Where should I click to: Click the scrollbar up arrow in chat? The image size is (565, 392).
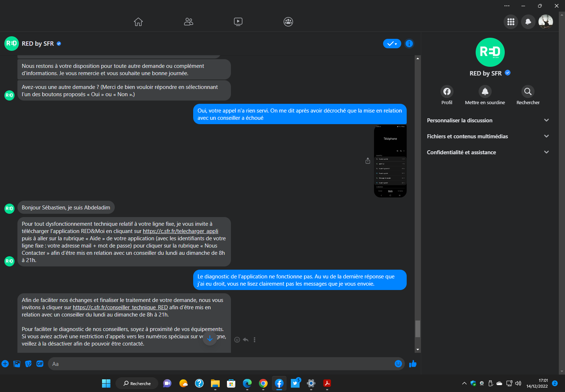(418, 58)
